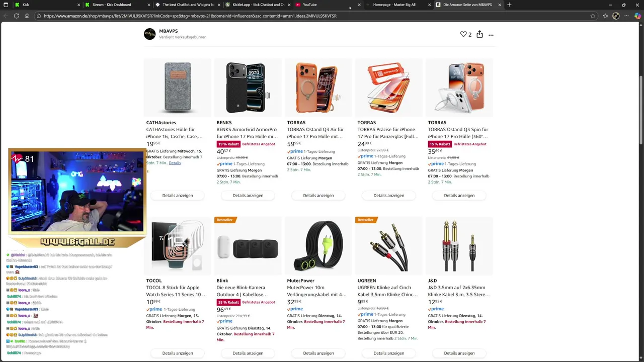Go to the browser home page icon
This screenshot has height=362, width=644.
pyautogui.click(x=27, y=16)
